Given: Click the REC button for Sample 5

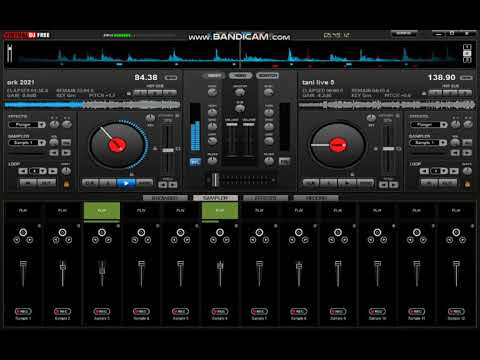Looking at the screenshot, I should point(180,311).
